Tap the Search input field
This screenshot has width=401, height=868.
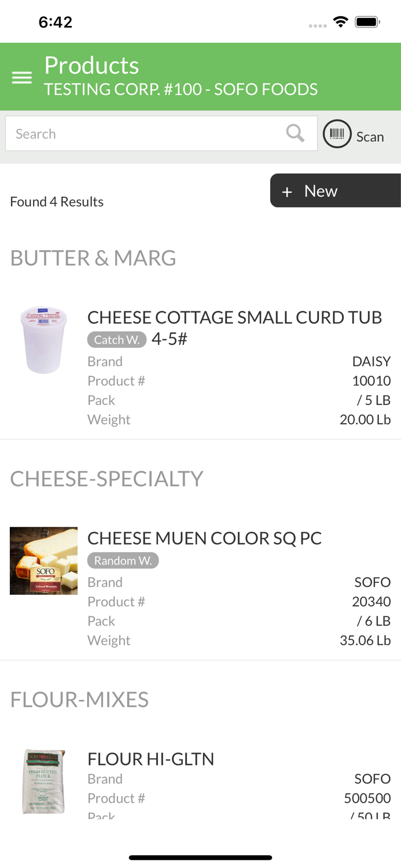pyautogui.click(x=145, y=133)
